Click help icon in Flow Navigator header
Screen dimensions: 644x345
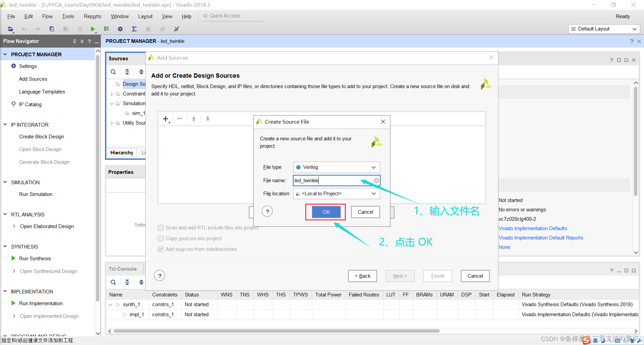click(89, 41)
